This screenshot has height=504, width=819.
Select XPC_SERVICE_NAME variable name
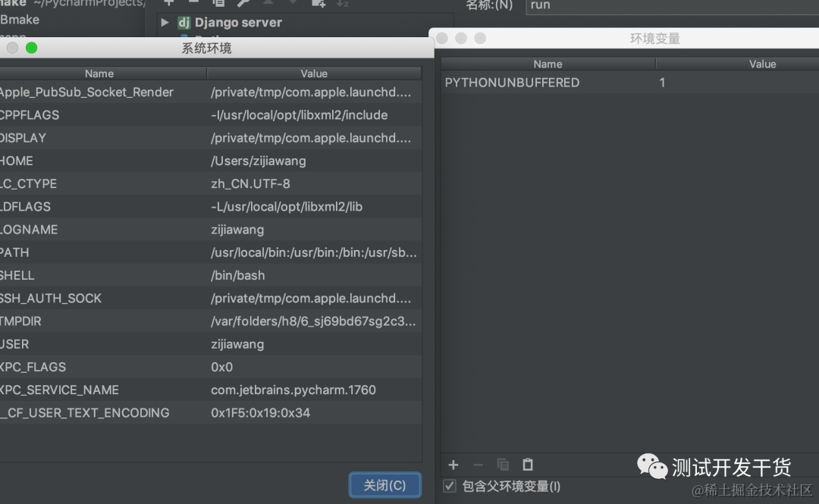pos(60,390)
